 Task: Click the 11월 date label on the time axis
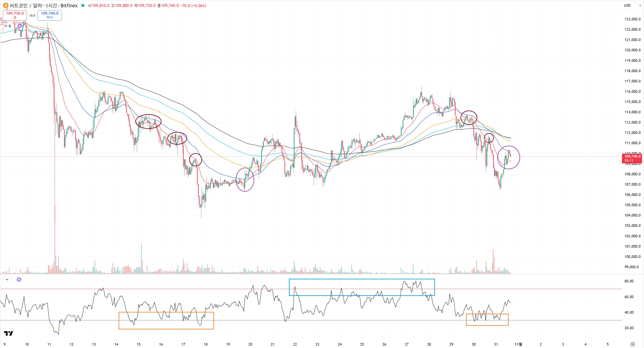[518, 344]
